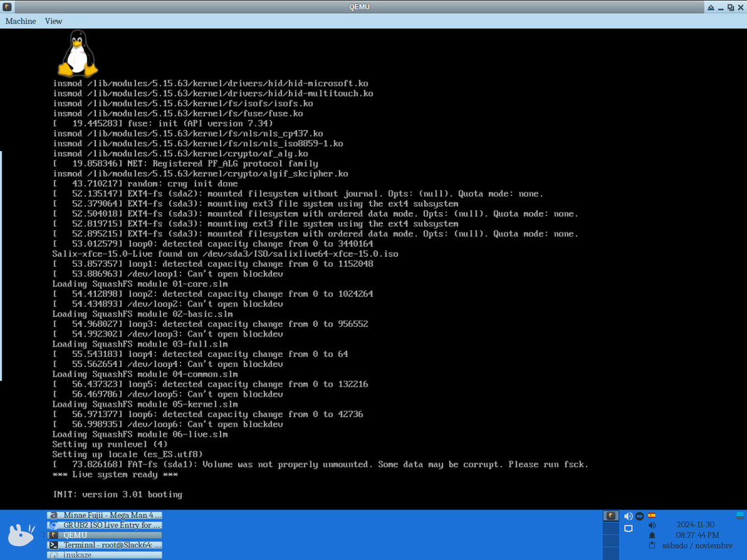This screenshot has height=560, width=747.
Task: Click the home folder icon beside inukaze
Action: [54, 555]
